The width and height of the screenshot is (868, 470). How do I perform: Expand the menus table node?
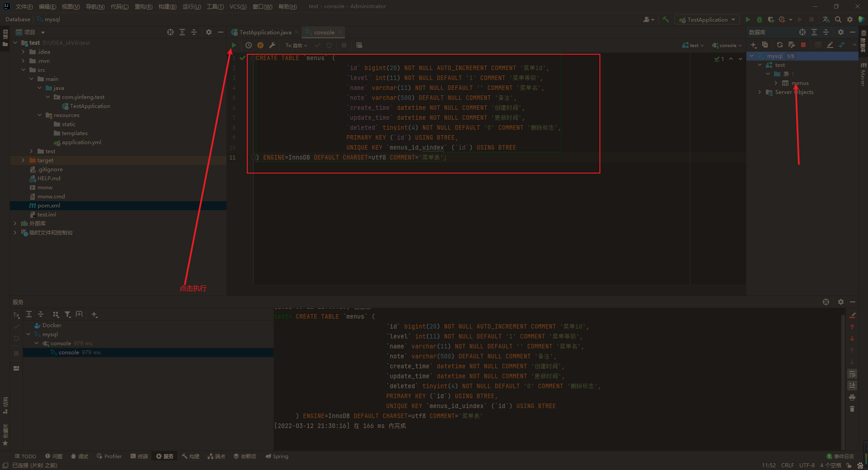[776, 83]
